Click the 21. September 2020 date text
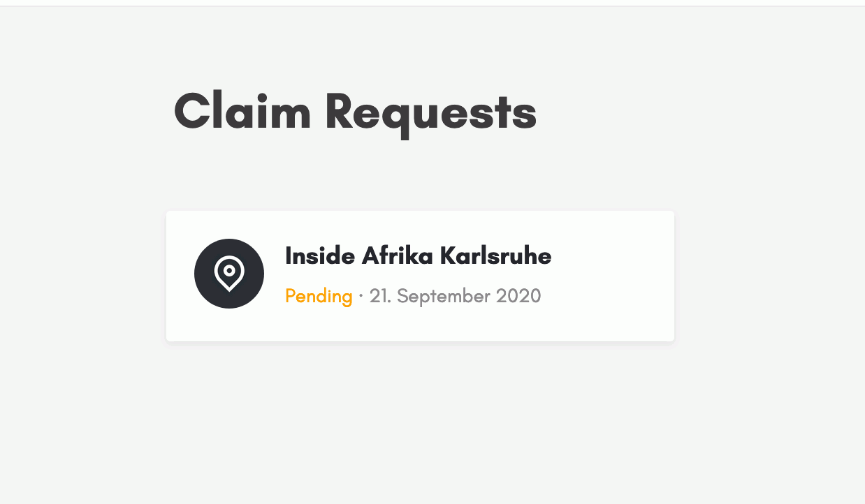 click(455, 297)
